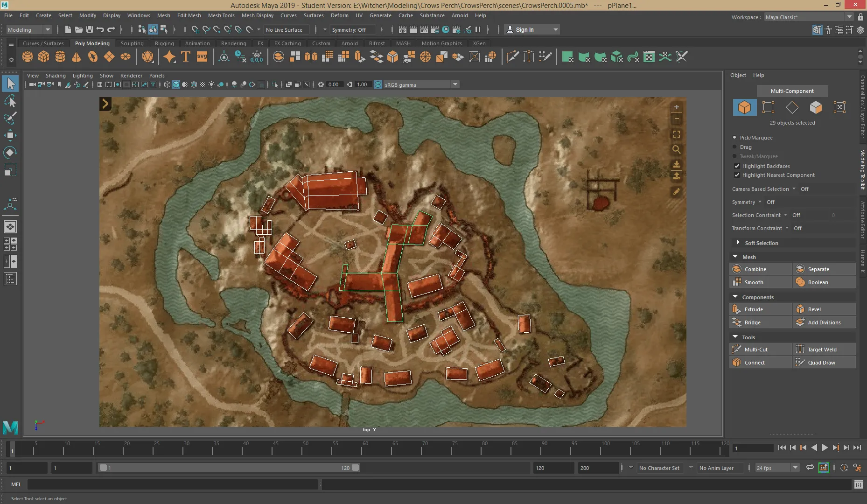Toggle Highlight Nearest Component checkbox
Viewport: 867px width, 504px height.
737,175
